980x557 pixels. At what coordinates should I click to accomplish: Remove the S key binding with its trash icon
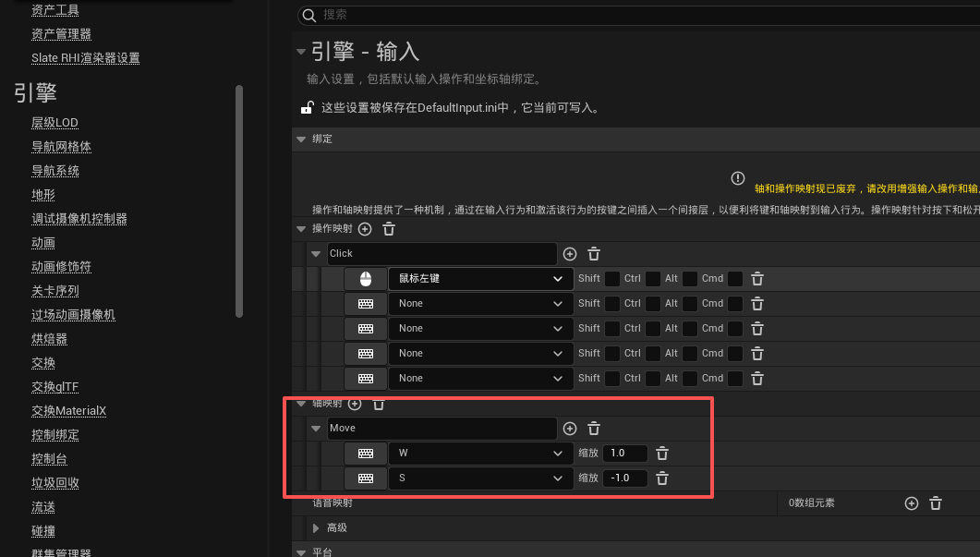[x=662, y=478]
